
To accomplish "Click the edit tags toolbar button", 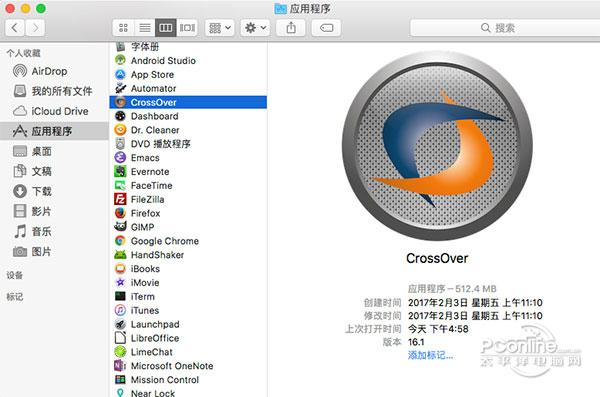I will pyautogui.click(x=326, y=28).
